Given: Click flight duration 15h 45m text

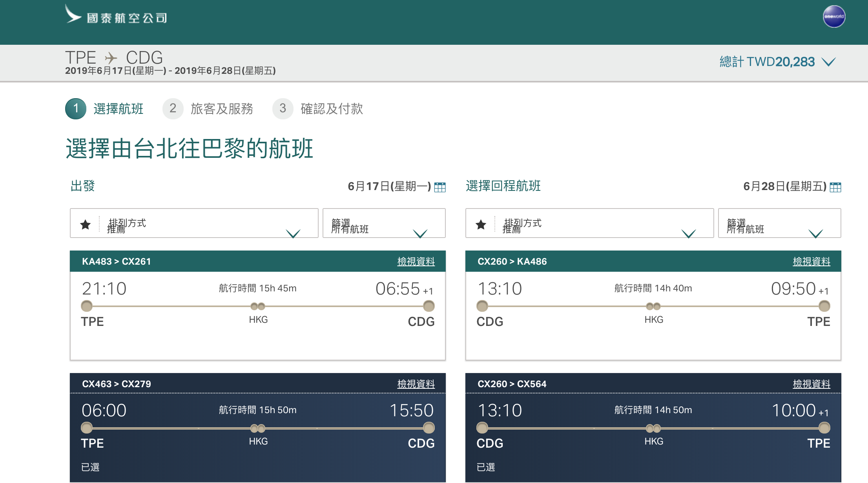Looking at the screenshot, I should 258,288.
